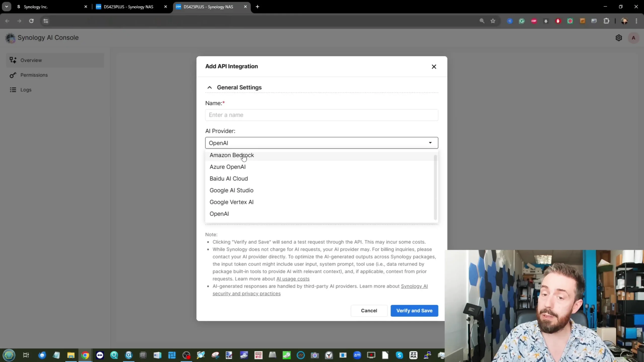Open Chrome three-dot menu
This screenshot has width=644, height=362.
(x=636, y=21)
